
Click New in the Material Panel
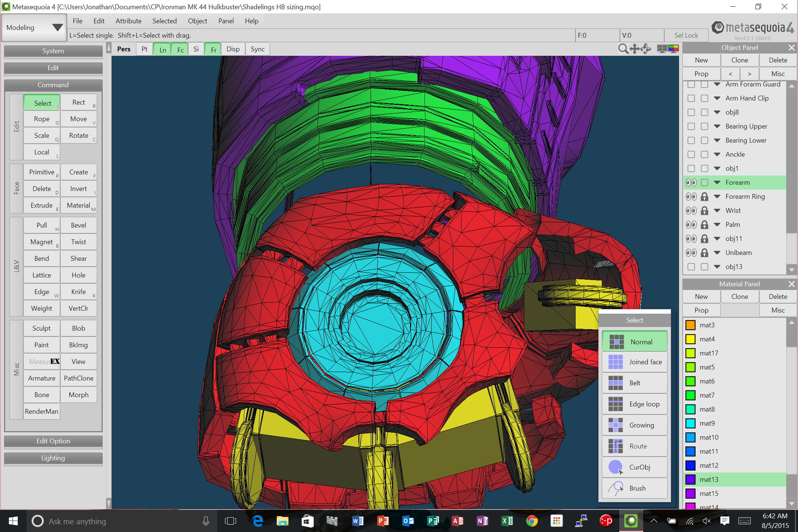(701, 297)
